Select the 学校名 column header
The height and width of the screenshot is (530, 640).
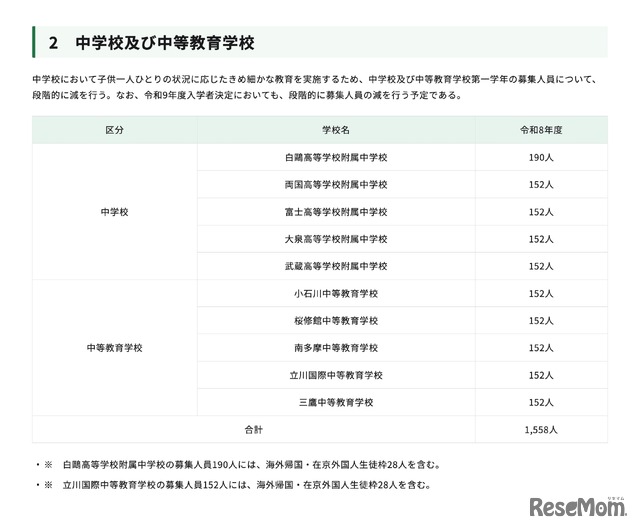click(x=336, y=131)
